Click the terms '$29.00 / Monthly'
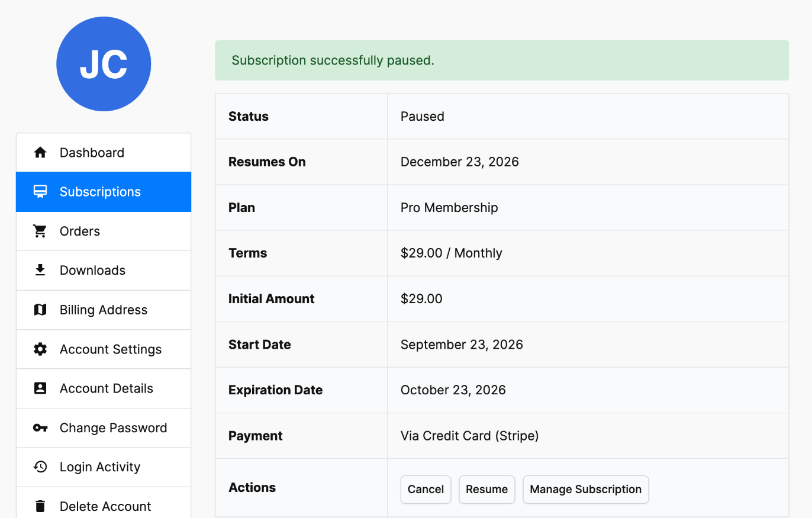 coord(452,253)
